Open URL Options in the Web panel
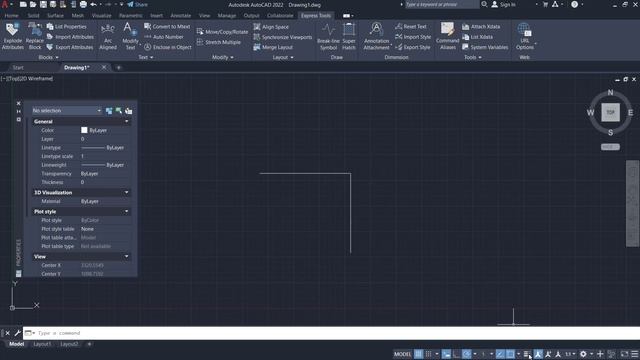 (524, 36)
